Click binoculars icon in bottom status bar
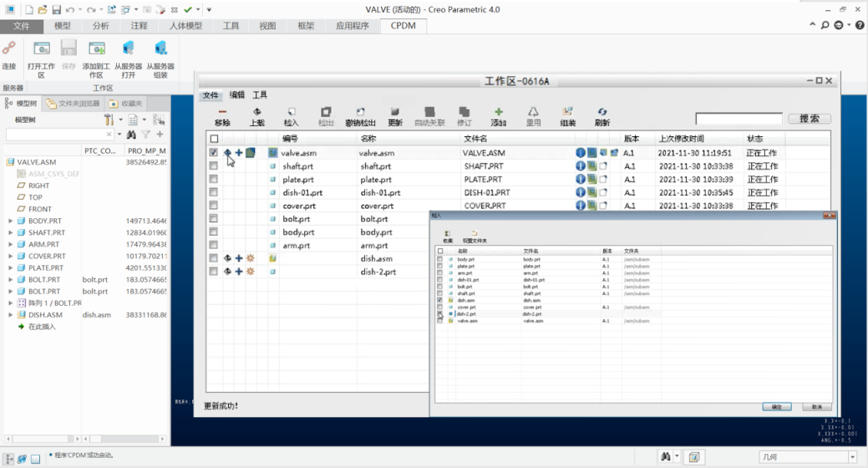 [x=665, y=456]
